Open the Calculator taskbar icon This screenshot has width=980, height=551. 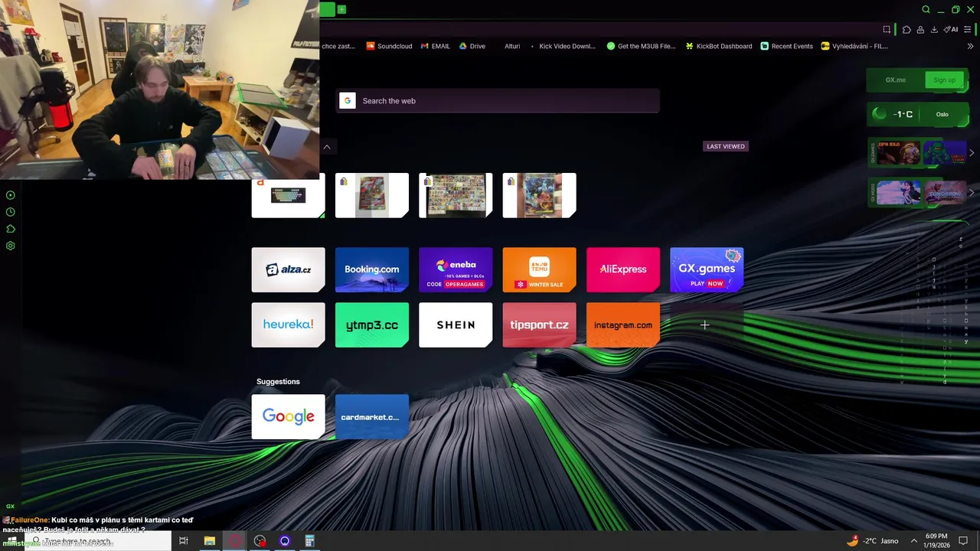310,541
